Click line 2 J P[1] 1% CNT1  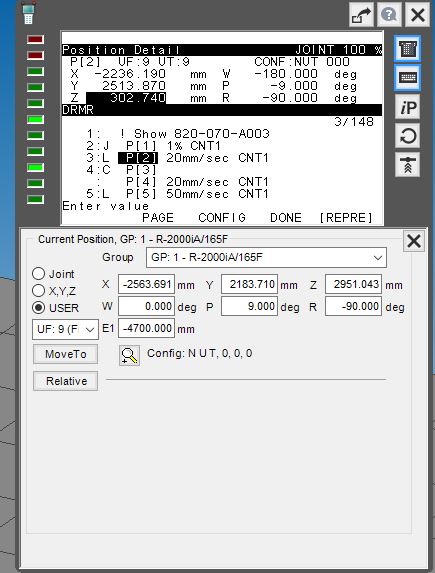[x=154, y=146]
